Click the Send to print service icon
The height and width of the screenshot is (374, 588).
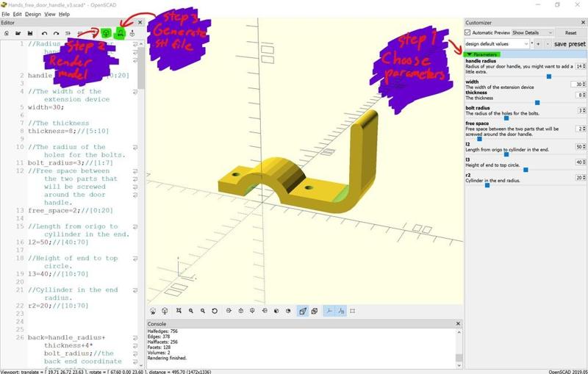click(132, 33)
